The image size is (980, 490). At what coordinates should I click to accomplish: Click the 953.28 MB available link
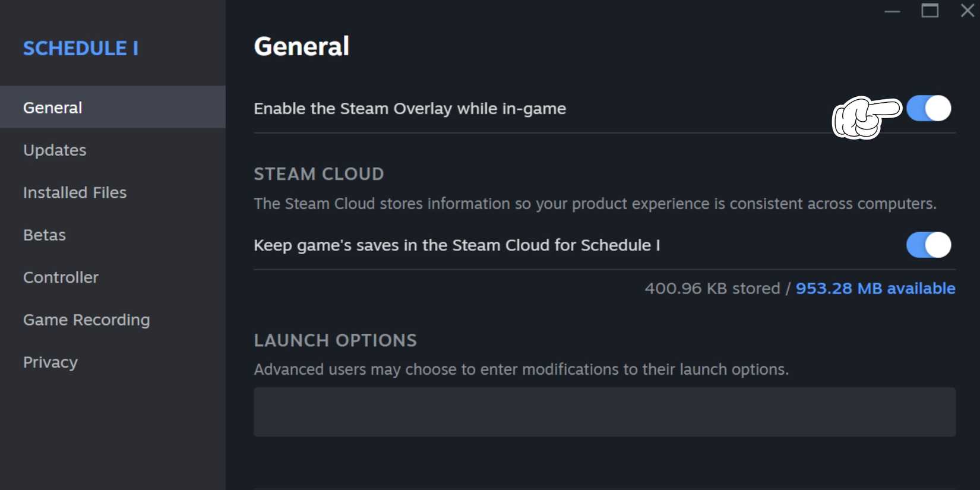(x=876, y=288)
